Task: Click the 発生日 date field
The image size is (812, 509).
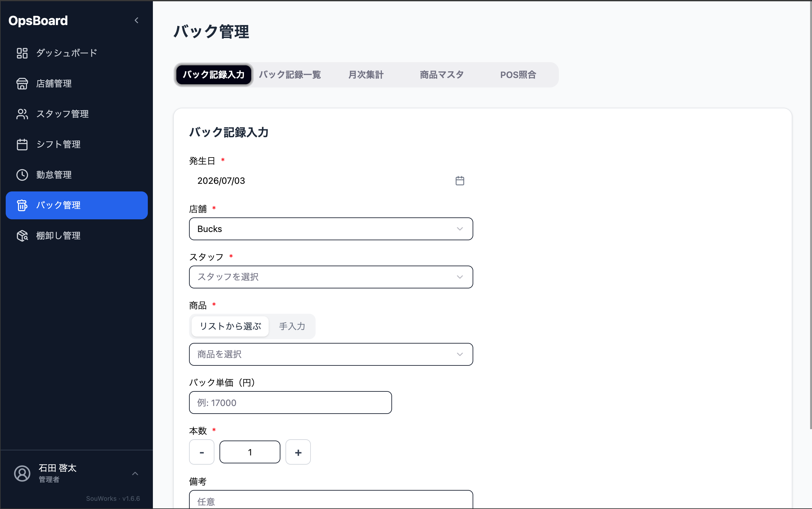Action: [331, 181]
